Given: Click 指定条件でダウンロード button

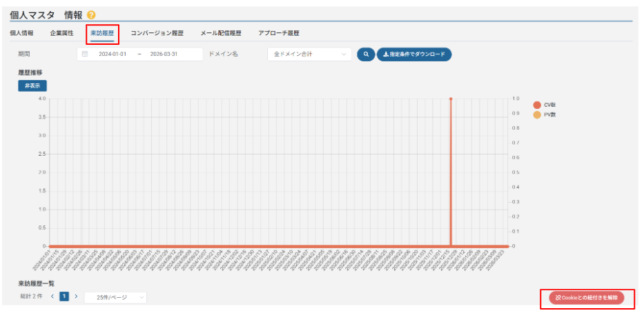Looking at the screenshot, I should point(413,54).
